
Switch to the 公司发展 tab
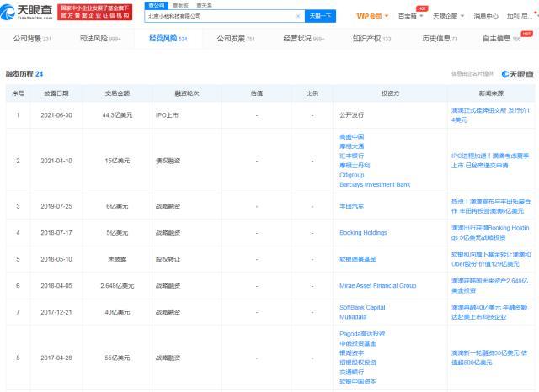point(236,39)
